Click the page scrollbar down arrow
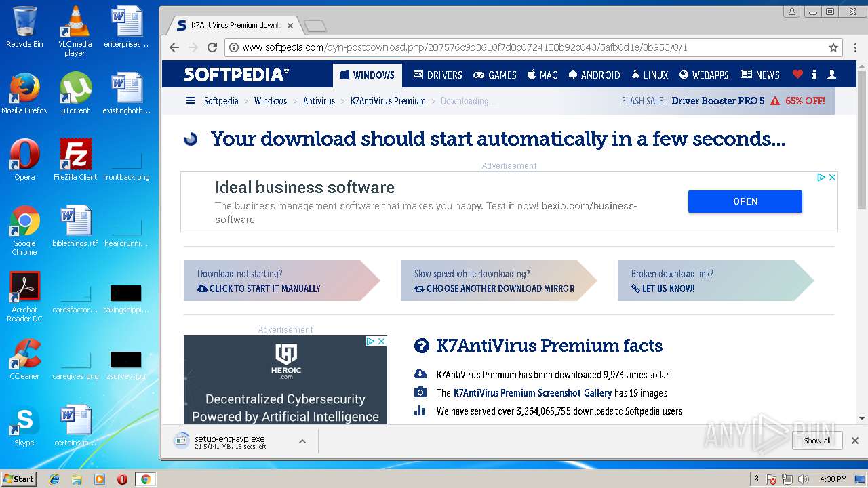Screen dimensions: 868x488 click(x=862, y=418)
